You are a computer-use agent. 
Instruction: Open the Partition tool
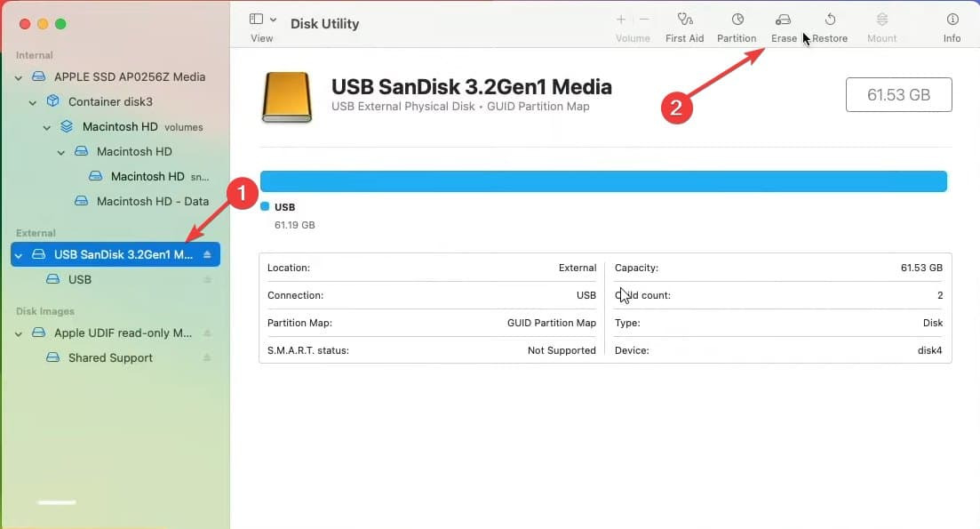click(737, 24)
